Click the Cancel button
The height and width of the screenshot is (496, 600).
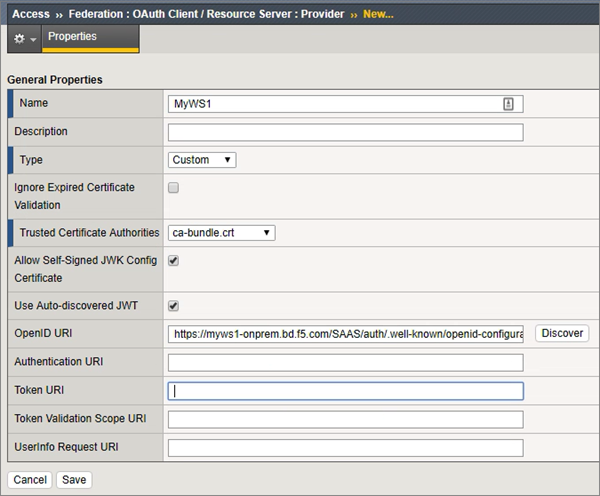click(30, 480)
